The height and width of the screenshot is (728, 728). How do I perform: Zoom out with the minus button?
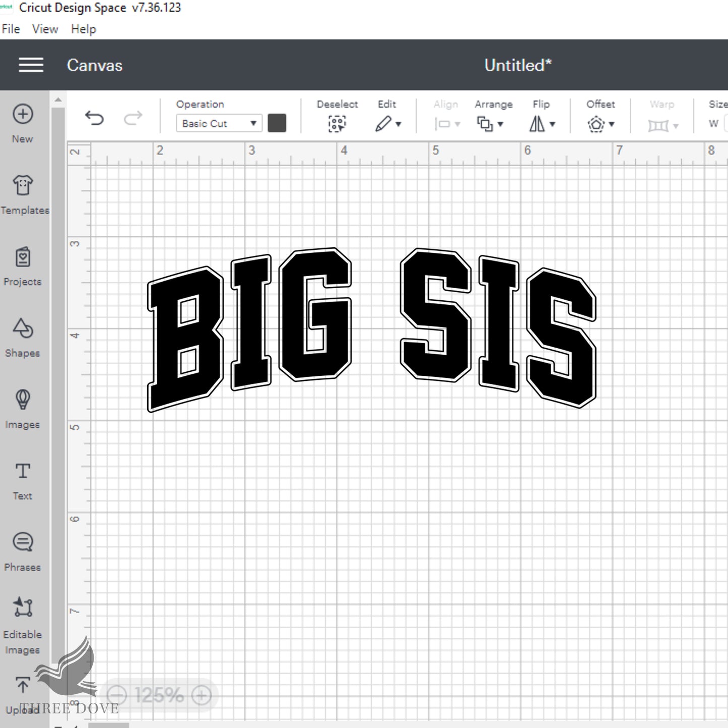(x=117, y=696)
